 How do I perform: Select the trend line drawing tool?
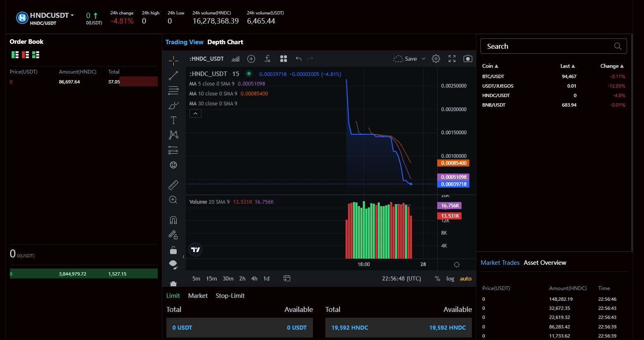click(x=173, y=76)
